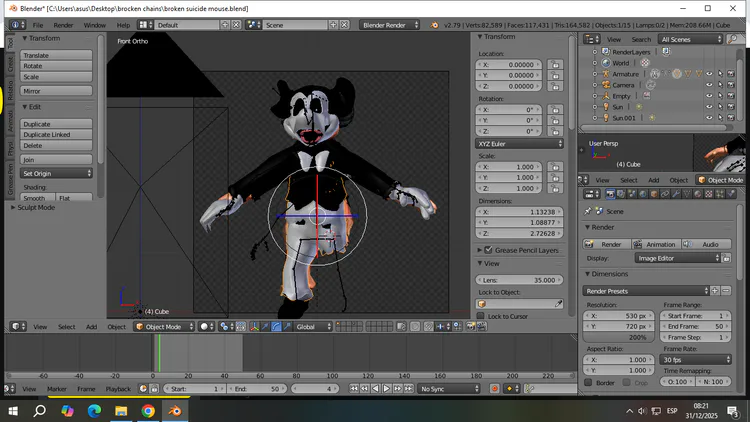Delete the Scene datablock with X icon

coord(344,25)
